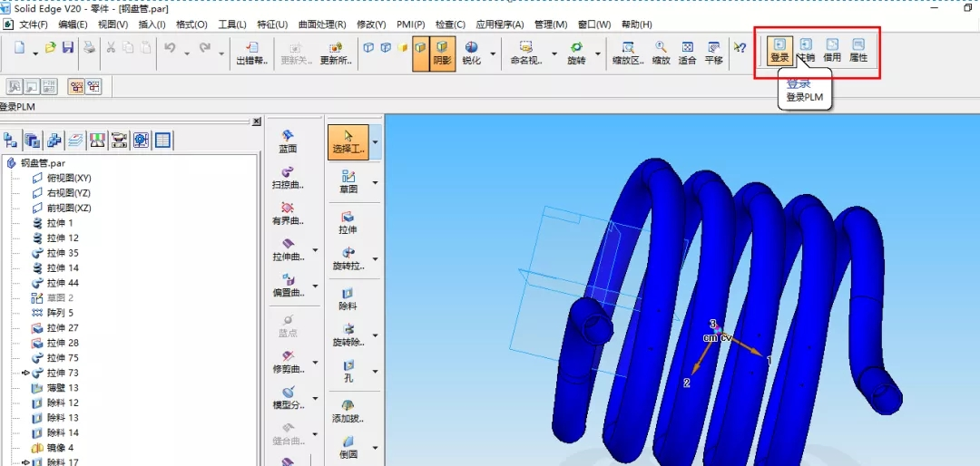Select the 孔 hole feature tool
Viewport: 980px width, 466px height.
tap(348, 370)
